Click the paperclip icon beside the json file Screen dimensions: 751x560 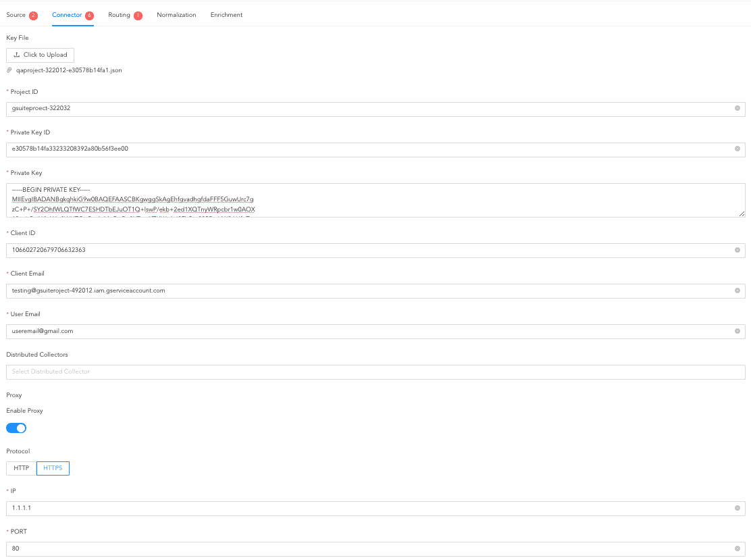pos(8,70)
